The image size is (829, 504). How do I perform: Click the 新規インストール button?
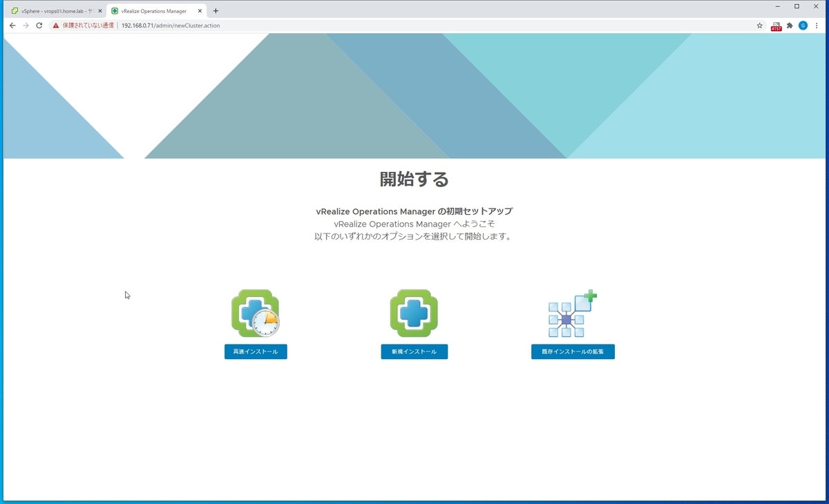pyautogui.click(x=414, y=351)
